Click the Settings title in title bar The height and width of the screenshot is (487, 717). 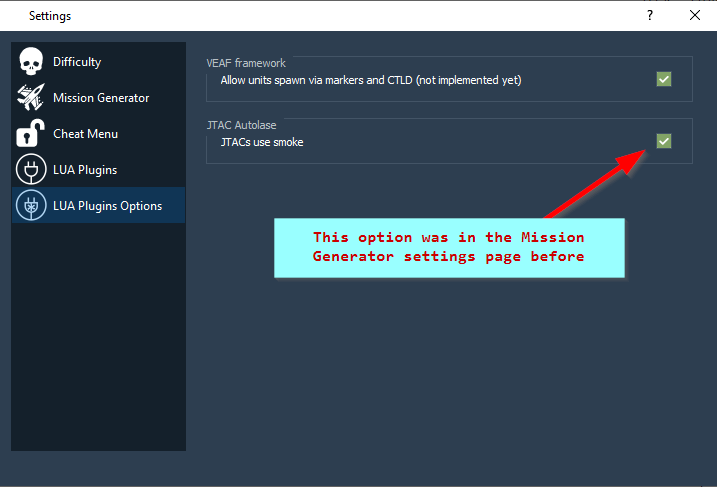[x=50, y=16]
